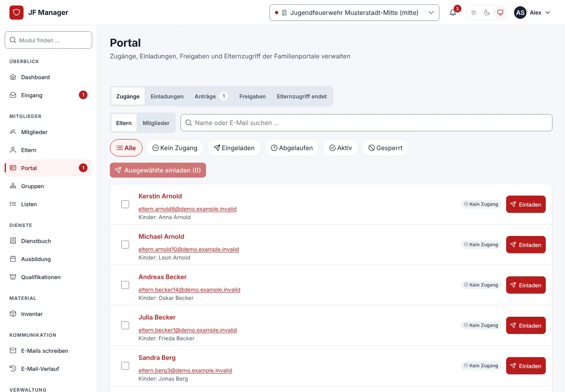Open Listen in the sidebar
Viewport: 565px width, 392px height.
coord(49,204)
